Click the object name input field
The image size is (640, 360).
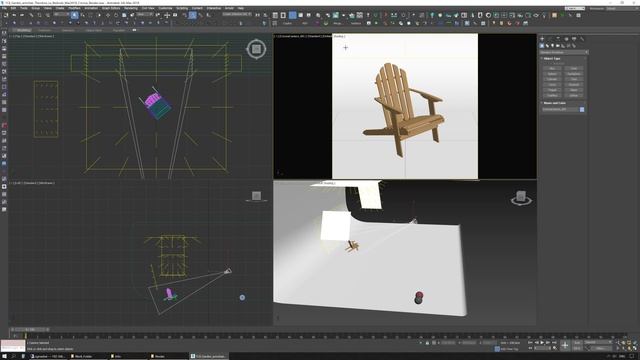tap(560, 109)
